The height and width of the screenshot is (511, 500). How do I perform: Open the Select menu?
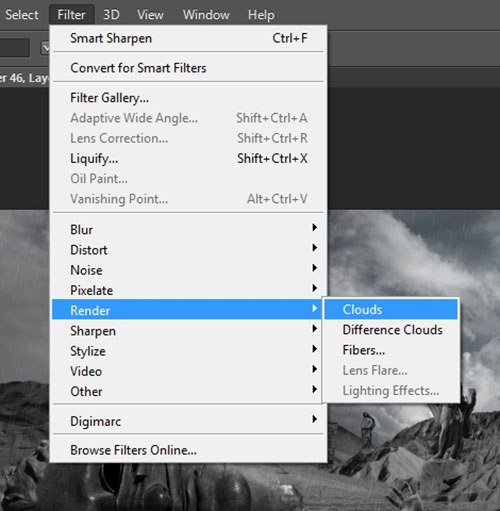(22, 15)
